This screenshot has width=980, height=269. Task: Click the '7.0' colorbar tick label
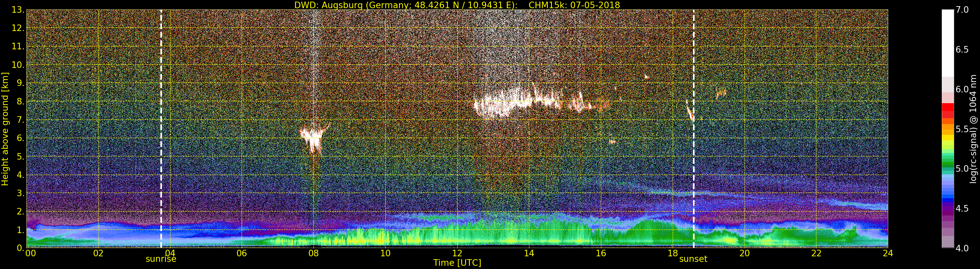click(x=962, y=10)
